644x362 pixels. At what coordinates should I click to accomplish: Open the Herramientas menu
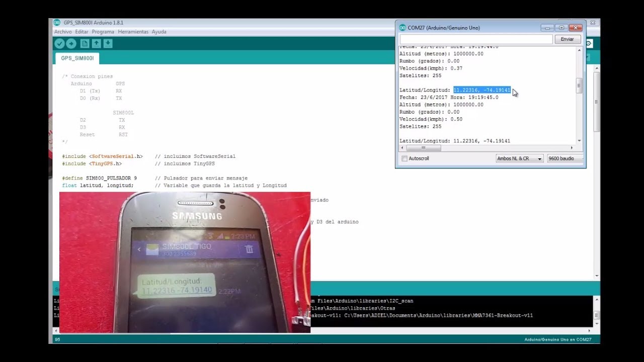pyautogui.click(x=133, y=32)
